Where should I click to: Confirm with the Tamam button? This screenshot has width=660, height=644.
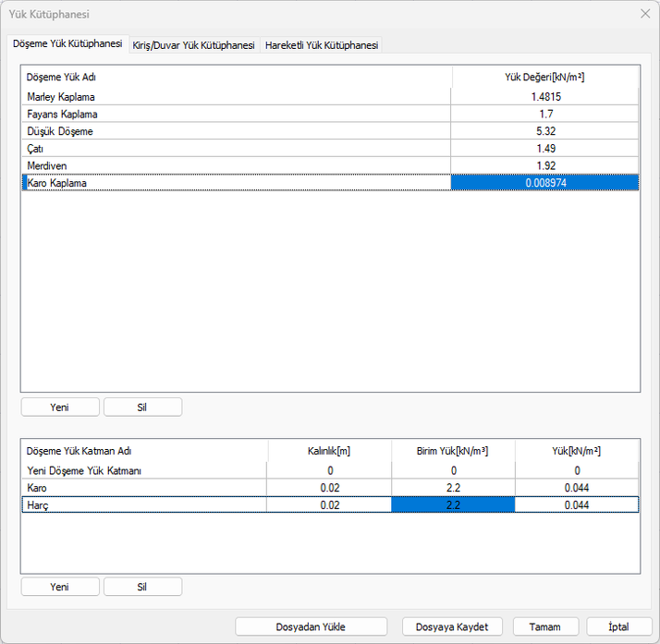[545, 626]
